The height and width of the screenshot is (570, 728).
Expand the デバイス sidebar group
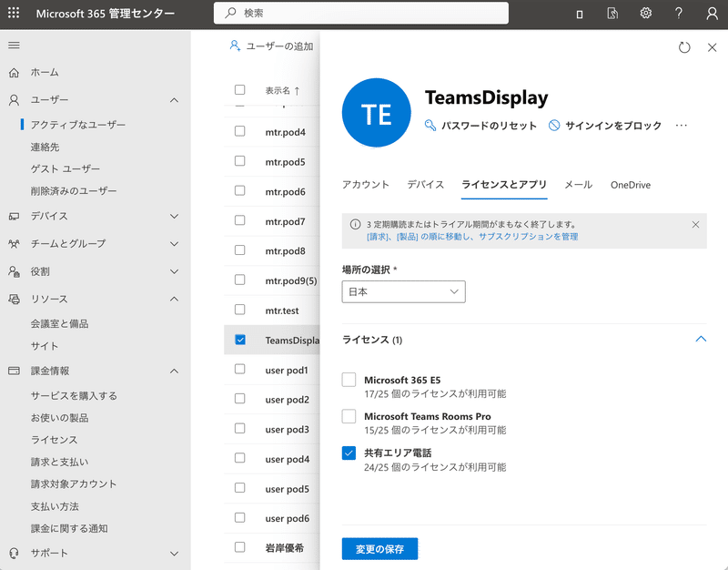(x=174, y=216)
